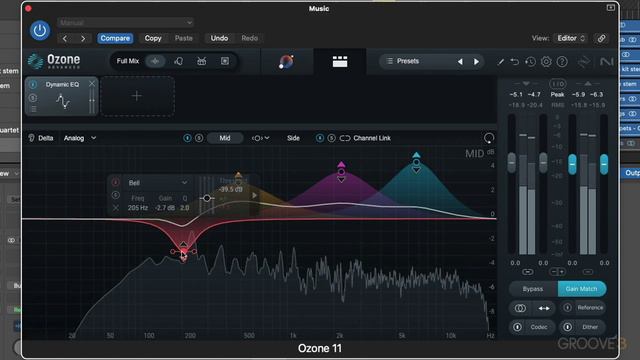Click the Paste button
Viewport: 640px width, 360px height.
pyautogui.click(x=184, y=38)
